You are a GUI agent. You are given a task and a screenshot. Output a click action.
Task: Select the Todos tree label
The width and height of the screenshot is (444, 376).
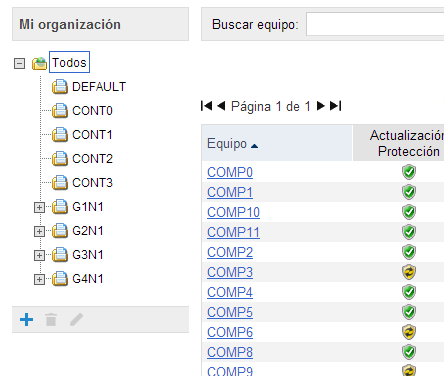69,62
